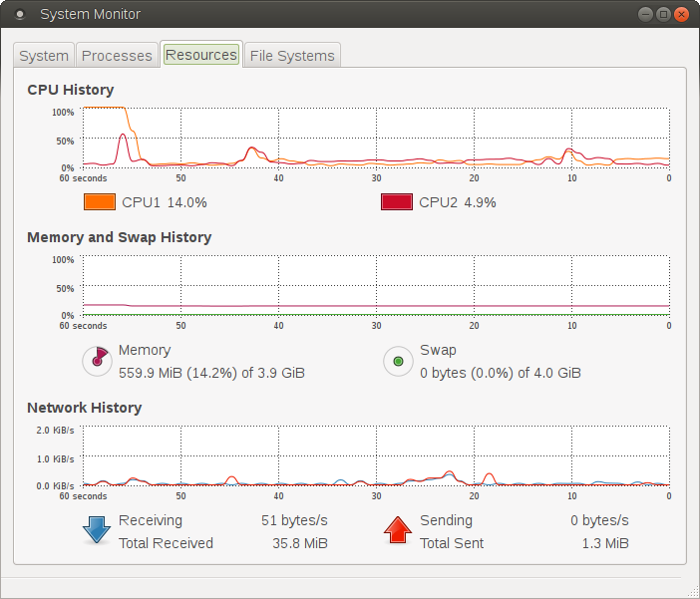The height and width of the screenshot is (599, 700).
Task: Click the Swap label
Action: pyautogui.click(x=438, y=350)
